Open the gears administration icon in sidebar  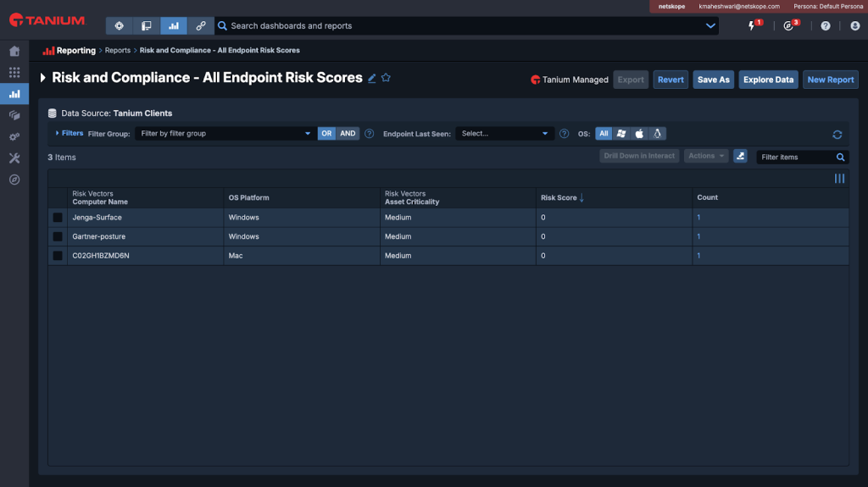[14, 136]
